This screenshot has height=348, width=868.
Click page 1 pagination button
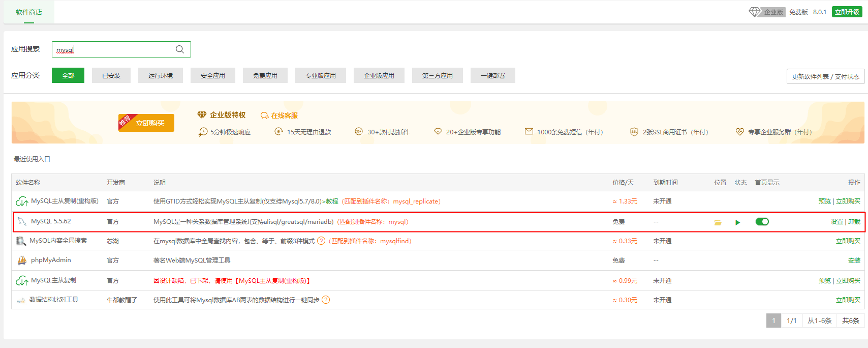click(773, 321)
